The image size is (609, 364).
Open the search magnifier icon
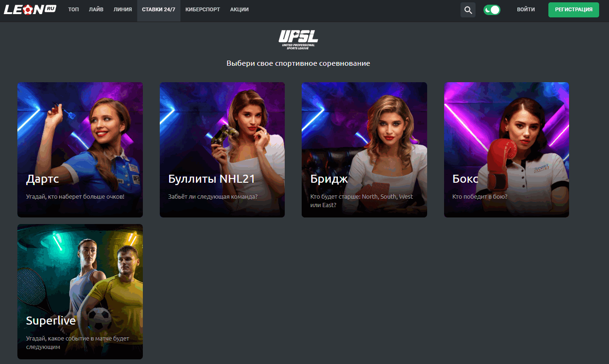point(468,10)
